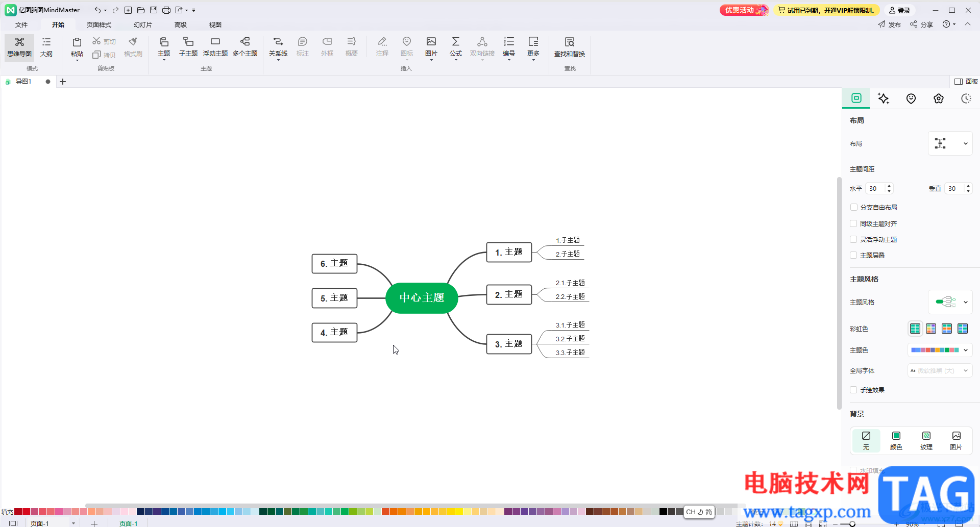
Task: Open Find and Replace (查找和替换)
Action: pyautogui.click(x=570, y=47)
